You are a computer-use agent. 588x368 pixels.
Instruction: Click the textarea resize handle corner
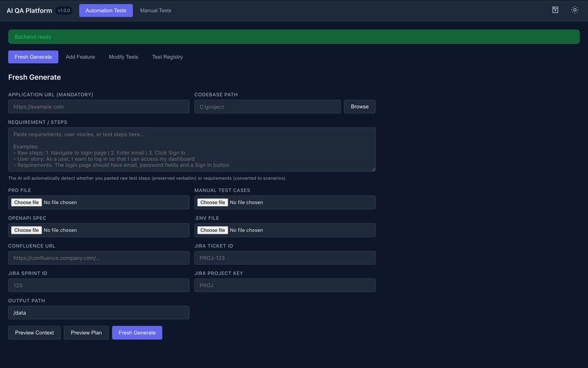tap(373, 169)
